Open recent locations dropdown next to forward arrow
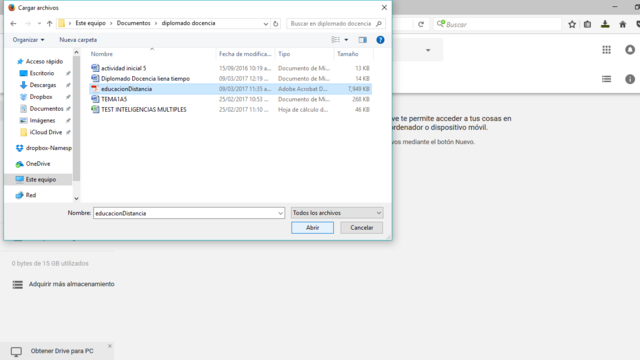 pyautogui.click(x=39, y=24)
